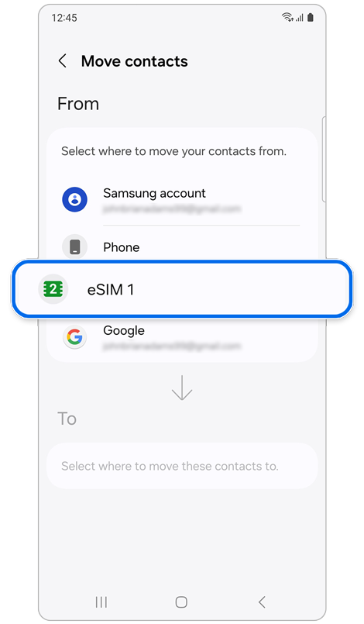Tap the blurred Google email address

click(x=172, y=346)
